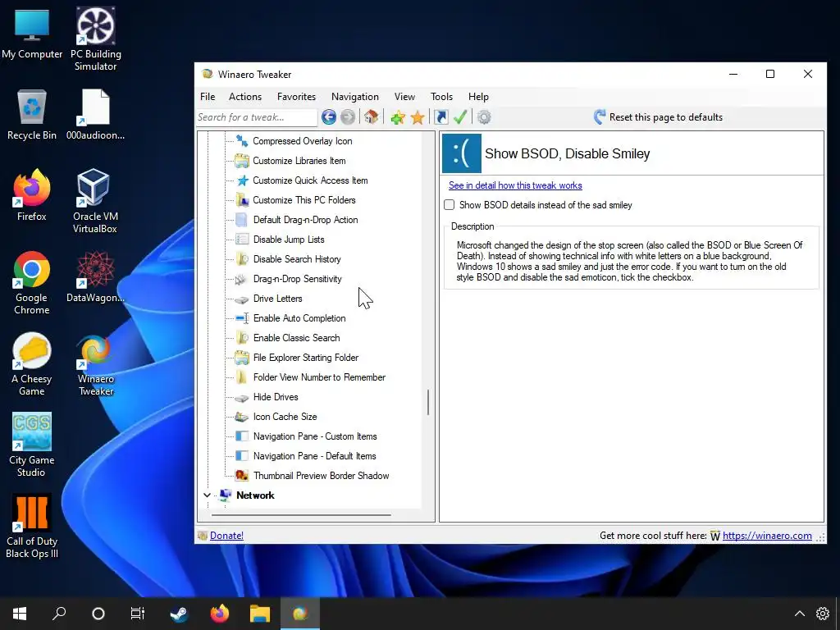Image resolution: width=840 pixels, height=630 pixels.
Task: Focus the Search for a tweak field
Action: click(x=257, y=116)
